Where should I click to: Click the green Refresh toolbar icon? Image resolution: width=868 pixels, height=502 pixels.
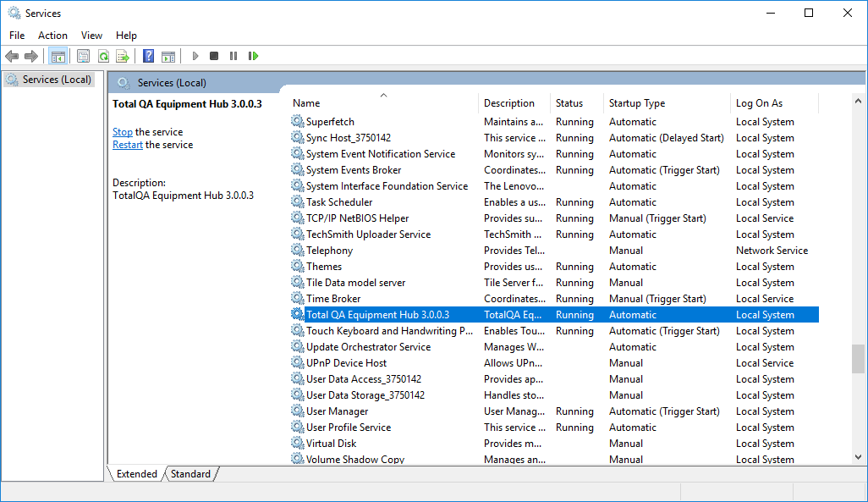click(x=103, y=56)
